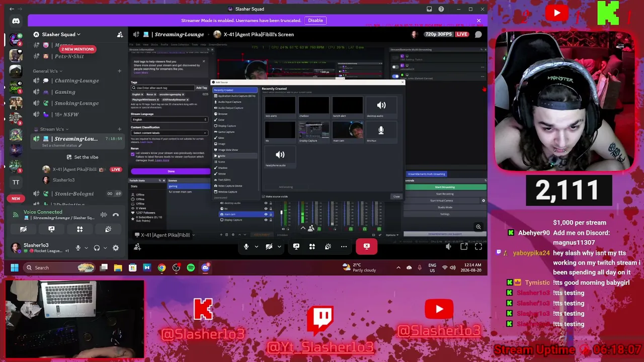
Task: Turn on camera in voice panel
Action: [x=23, y=229]
